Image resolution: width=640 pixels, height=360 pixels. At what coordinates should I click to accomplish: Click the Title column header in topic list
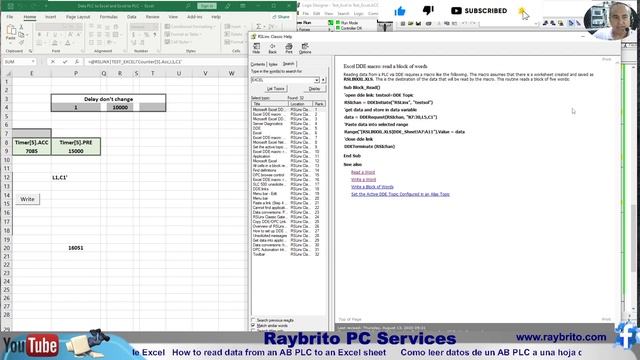click(x=270, y=104)
